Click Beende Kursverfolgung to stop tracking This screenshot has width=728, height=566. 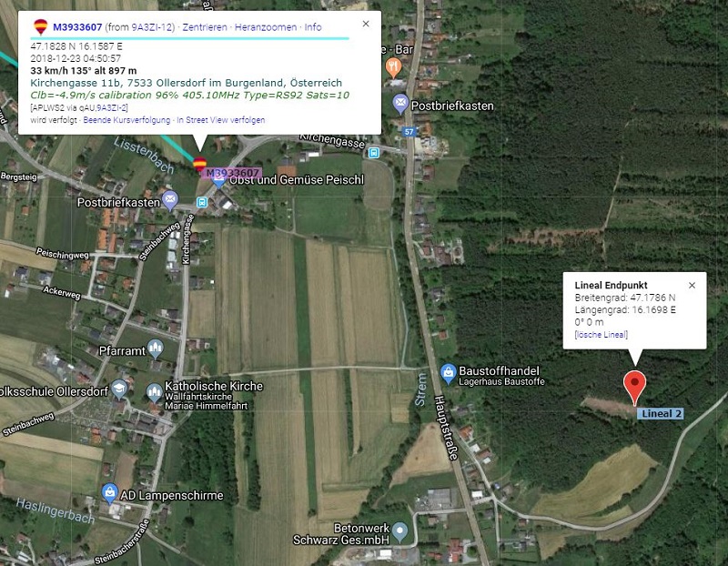pos(126,120)
